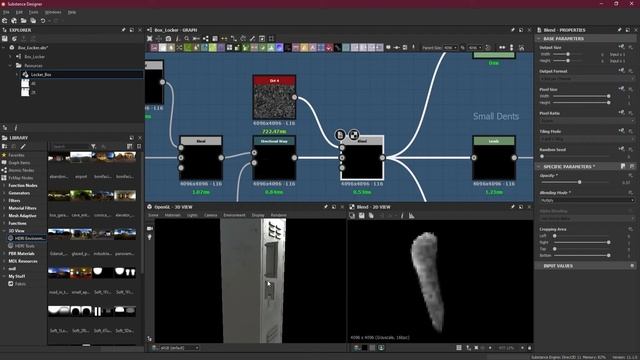Screen dimensions: 640x360
Task: Open the Blending Mode dropdown
Action: (587, 200)
